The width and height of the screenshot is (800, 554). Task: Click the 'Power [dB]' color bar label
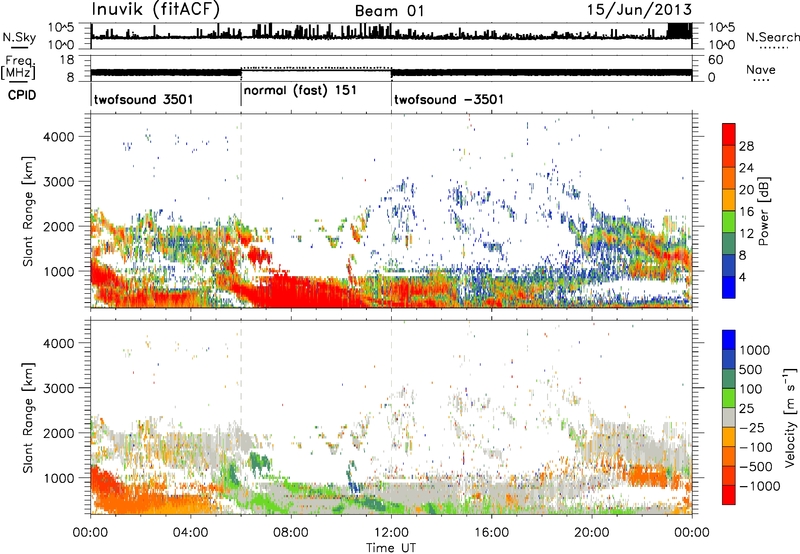click(763, 211)
